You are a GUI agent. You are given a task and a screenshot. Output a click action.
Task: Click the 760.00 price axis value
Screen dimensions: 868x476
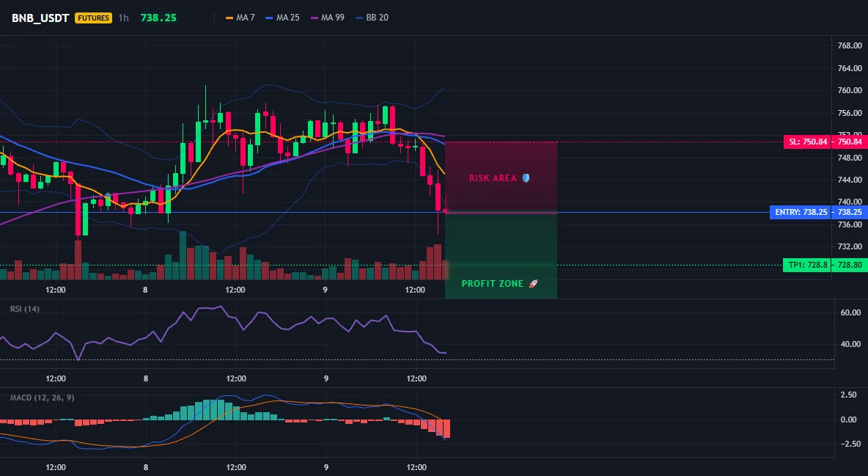(850, 90)
